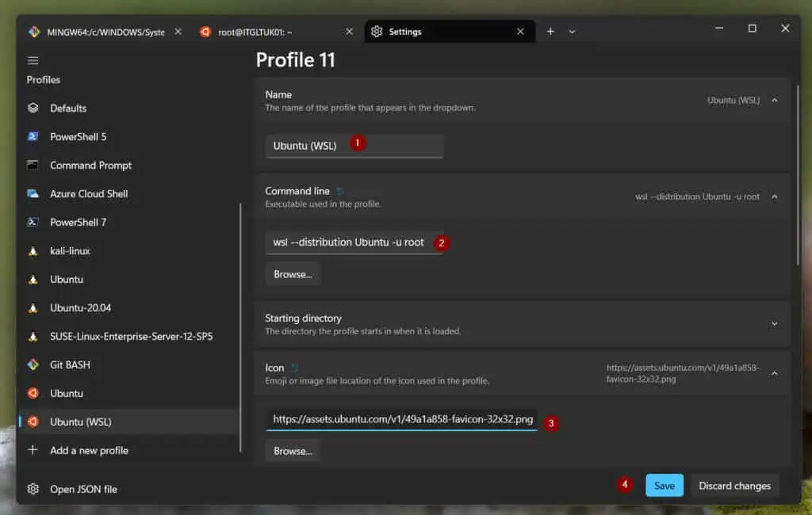
Task: Collapse the Icon setting section
Action: coord(775,374)
